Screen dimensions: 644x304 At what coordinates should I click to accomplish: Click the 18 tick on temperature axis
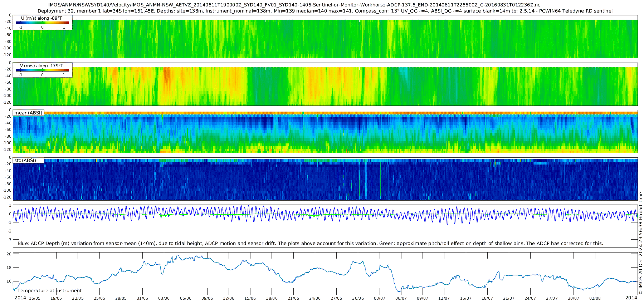(9, 268)
